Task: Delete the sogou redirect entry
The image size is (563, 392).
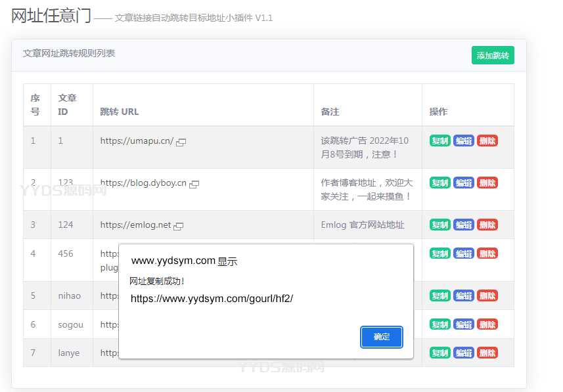Action: coord(487,324)
